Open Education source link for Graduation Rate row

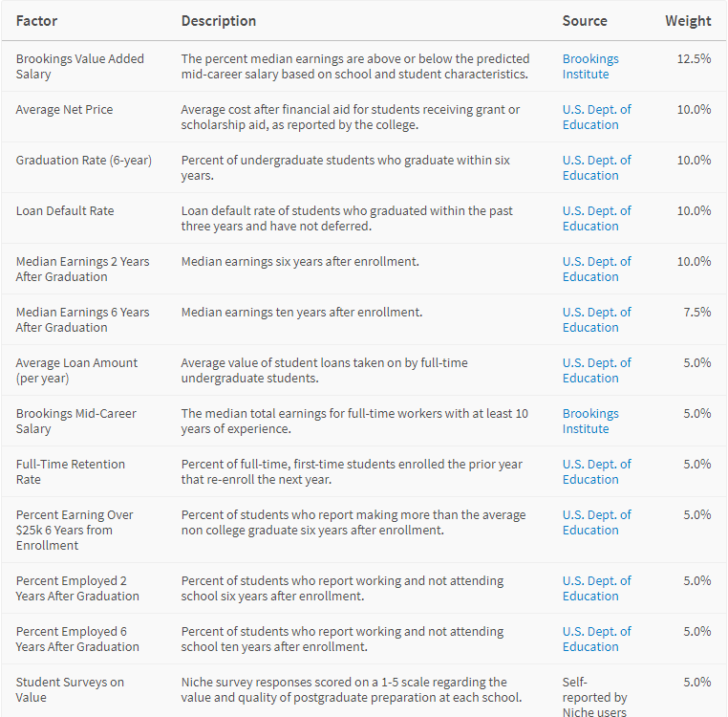(596, 167)
